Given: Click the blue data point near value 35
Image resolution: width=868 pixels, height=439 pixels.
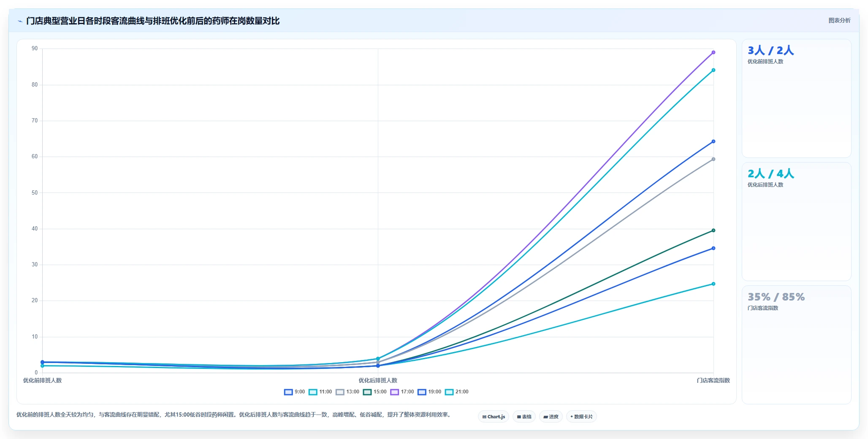Looking at the screenshot, I should coord(713,248).
